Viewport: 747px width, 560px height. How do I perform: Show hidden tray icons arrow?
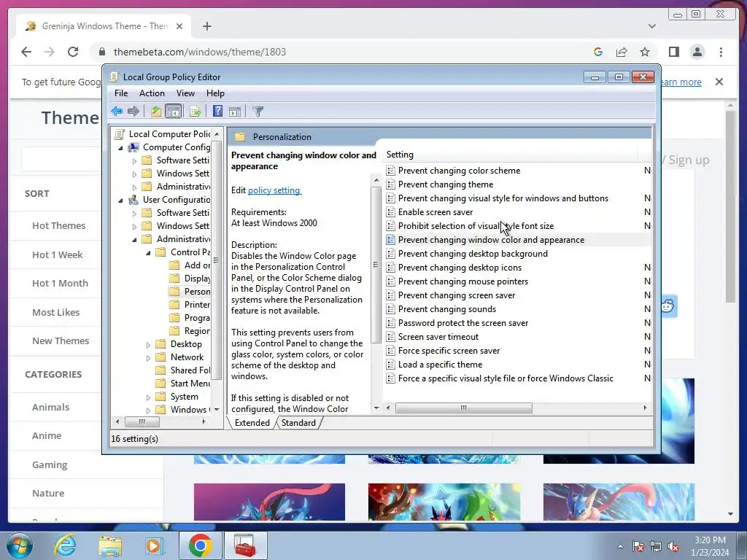(620, 547)
